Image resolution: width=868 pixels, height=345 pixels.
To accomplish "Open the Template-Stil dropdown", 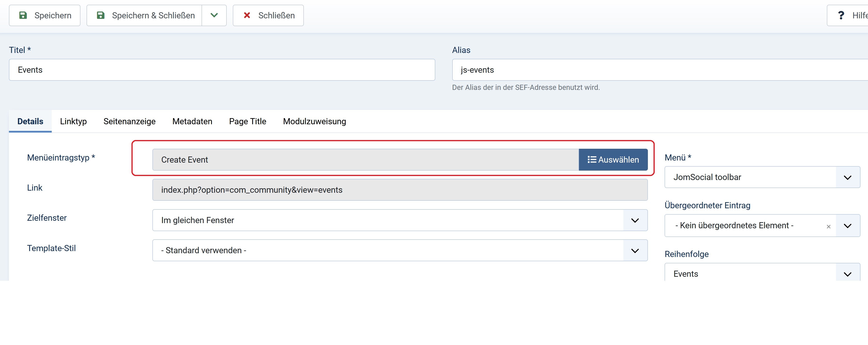I will coord(635,251).
